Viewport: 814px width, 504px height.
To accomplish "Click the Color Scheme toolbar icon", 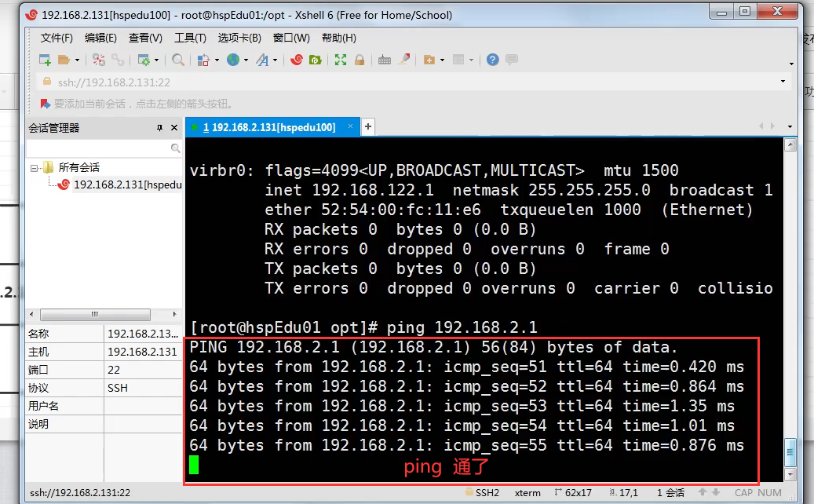I will pos(203,60).
